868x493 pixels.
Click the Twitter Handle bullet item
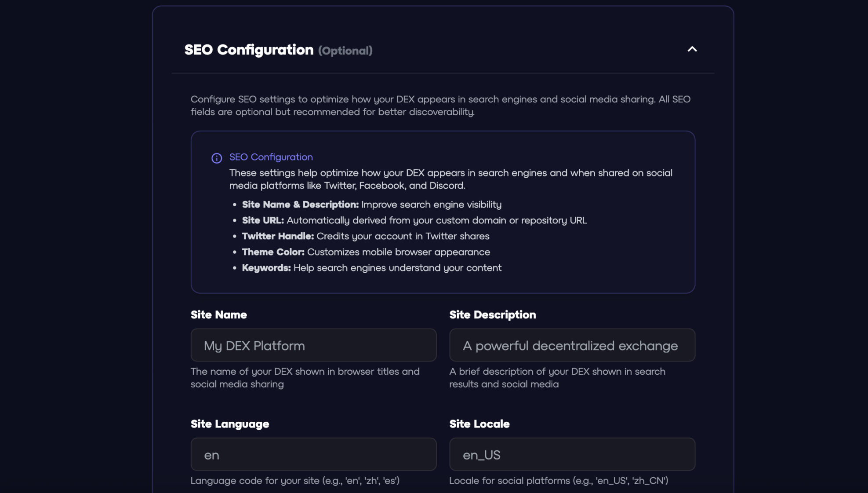(365, 236)
